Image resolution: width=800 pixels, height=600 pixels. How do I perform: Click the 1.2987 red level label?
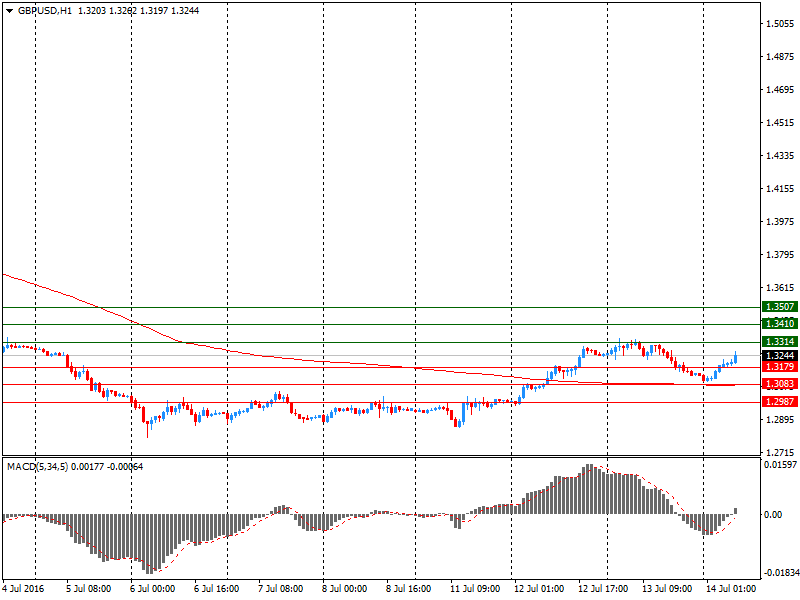coord(780,402)
